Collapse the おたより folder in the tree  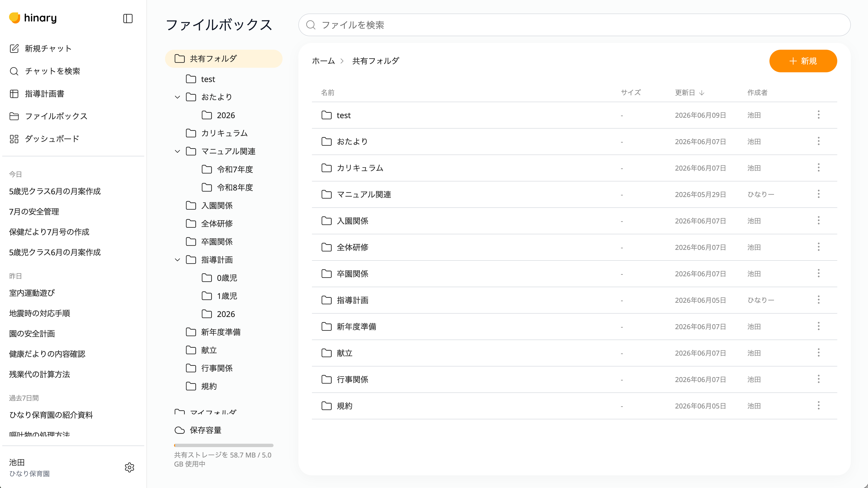(x=178, y=97)
